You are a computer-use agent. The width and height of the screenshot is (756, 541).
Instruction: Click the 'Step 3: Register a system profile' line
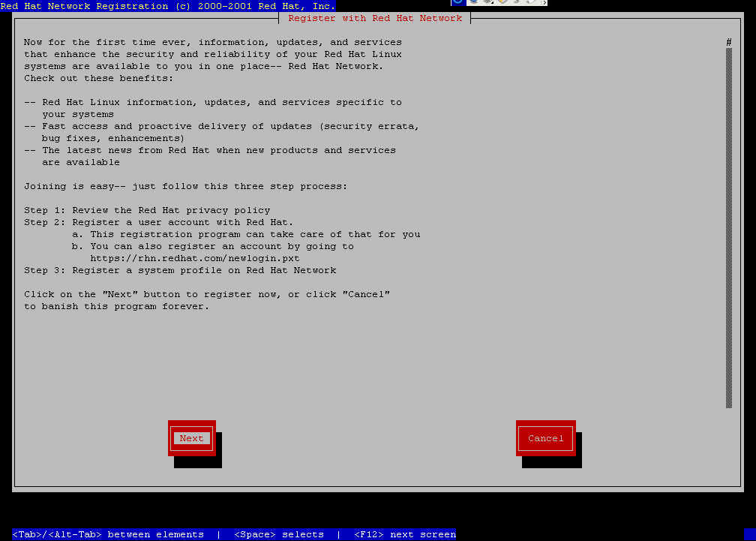(x=180, y=270)
